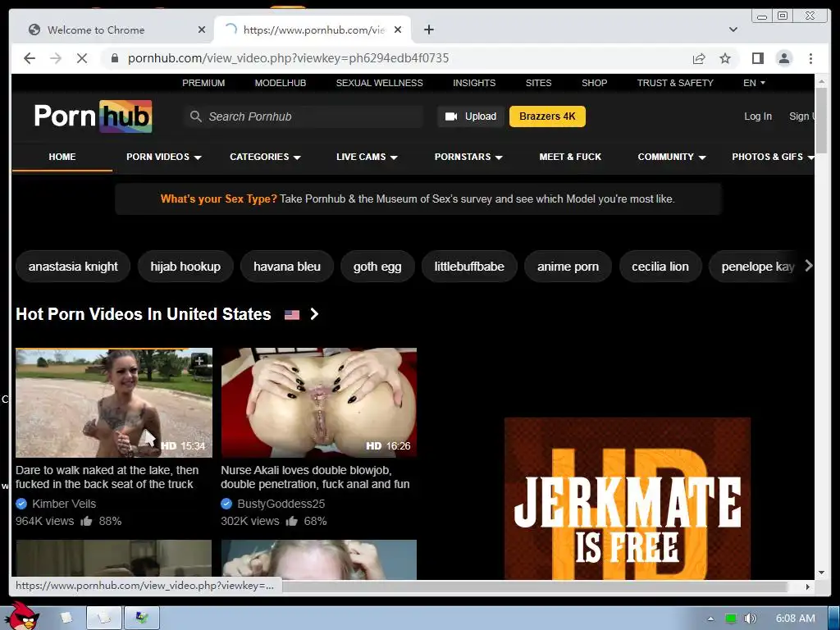Screen dimensions: 840x630
Task: Click the Angry Birds start button on the taskbar
Action: coord(21,616)
